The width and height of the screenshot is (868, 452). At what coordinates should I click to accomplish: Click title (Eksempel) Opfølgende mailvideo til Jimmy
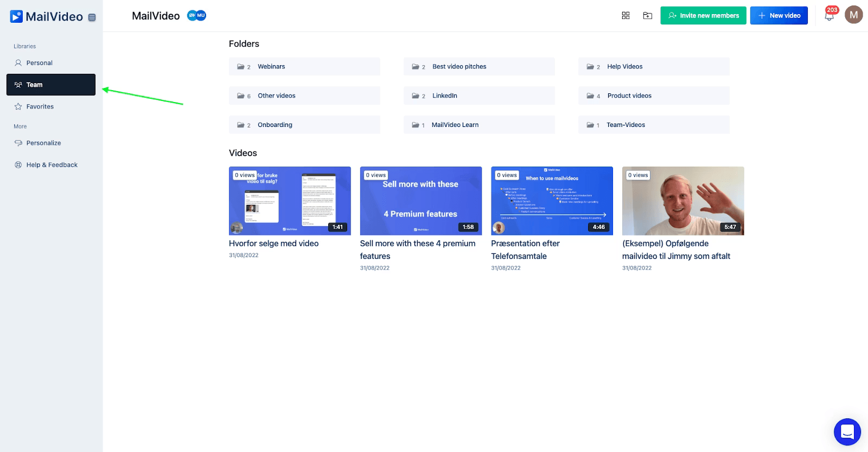(676, 250)
